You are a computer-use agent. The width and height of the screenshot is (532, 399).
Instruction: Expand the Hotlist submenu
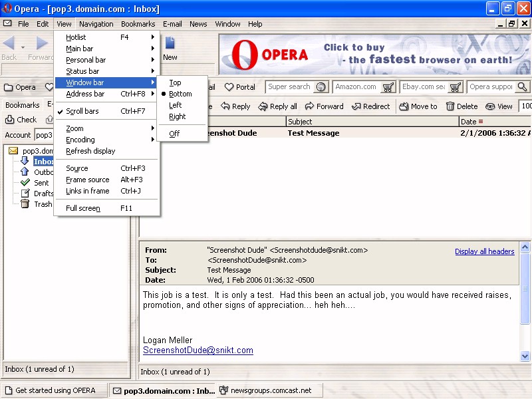coord(107,37)
